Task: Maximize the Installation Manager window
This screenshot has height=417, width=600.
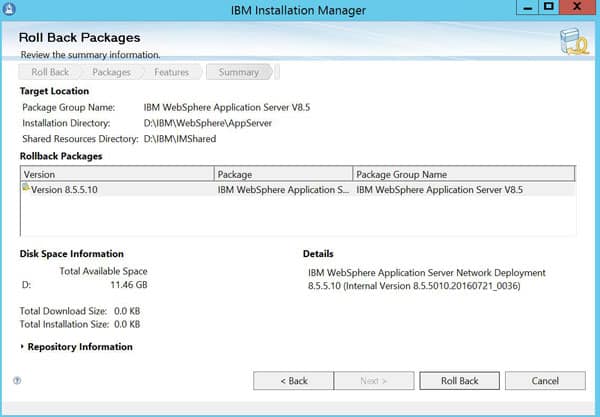Action: point(549,7)
